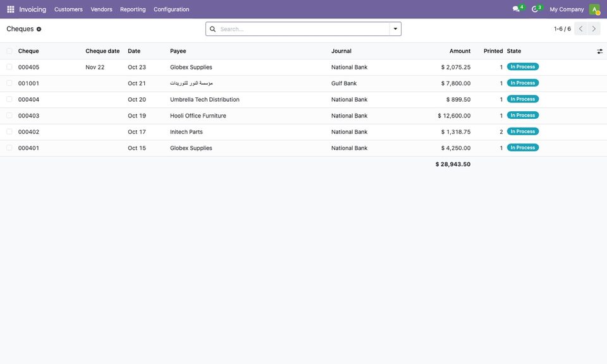
Task: Tick checkbox for cheque 000405
Action: pyautogui.click(x=9, y=67)
